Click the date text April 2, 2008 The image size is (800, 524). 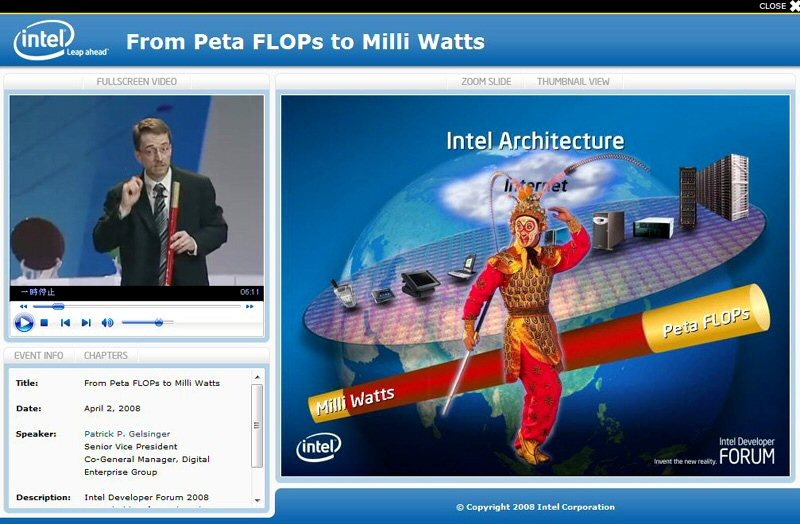coord(112,408)
